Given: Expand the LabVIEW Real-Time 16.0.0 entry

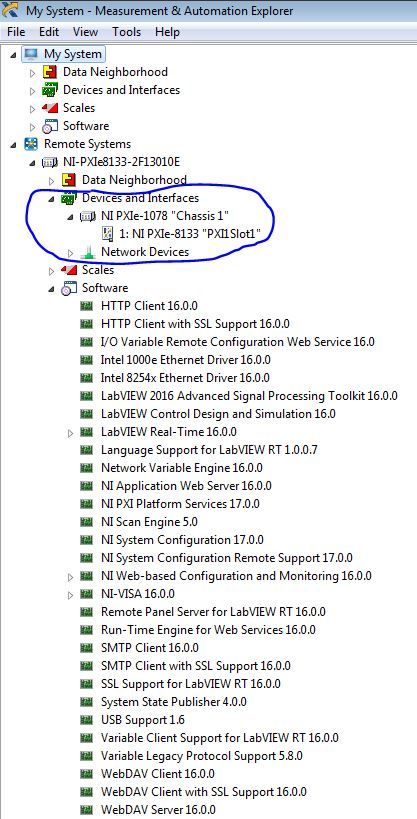Looking at the screenshot, I should tap(71, 433).
